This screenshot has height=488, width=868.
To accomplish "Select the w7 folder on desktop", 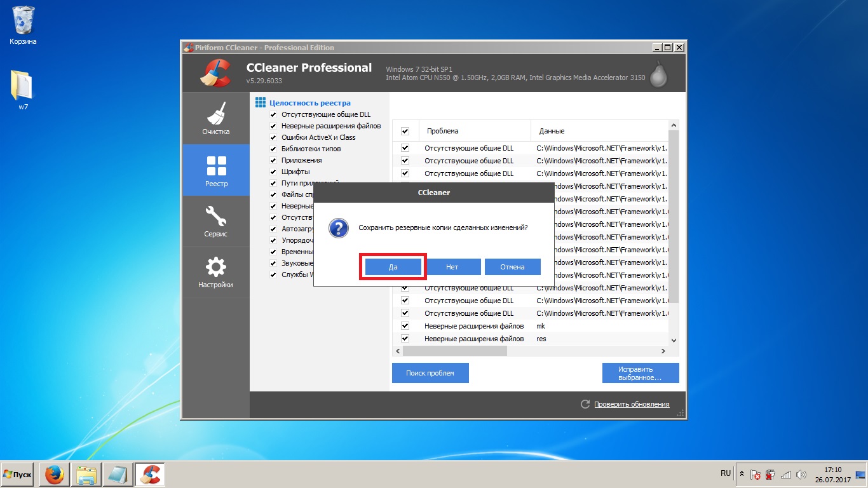I will tap(23, 90).
